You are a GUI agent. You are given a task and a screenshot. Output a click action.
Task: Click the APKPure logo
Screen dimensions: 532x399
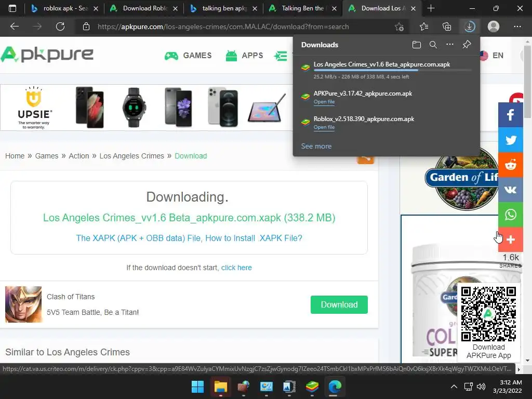47,55
